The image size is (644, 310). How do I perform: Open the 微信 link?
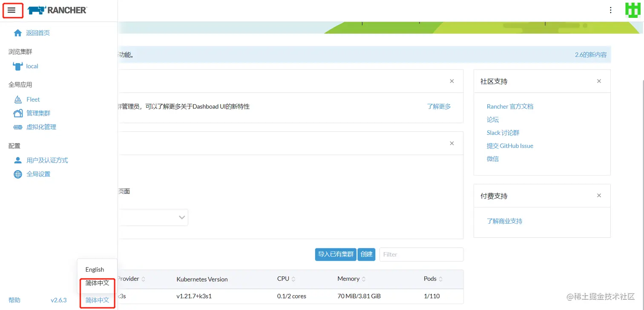(493, 159)
